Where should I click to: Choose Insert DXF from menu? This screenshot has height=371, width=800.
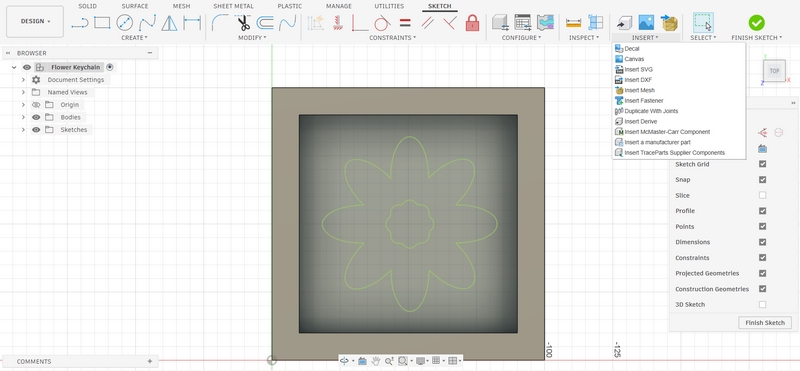[638, 80]
